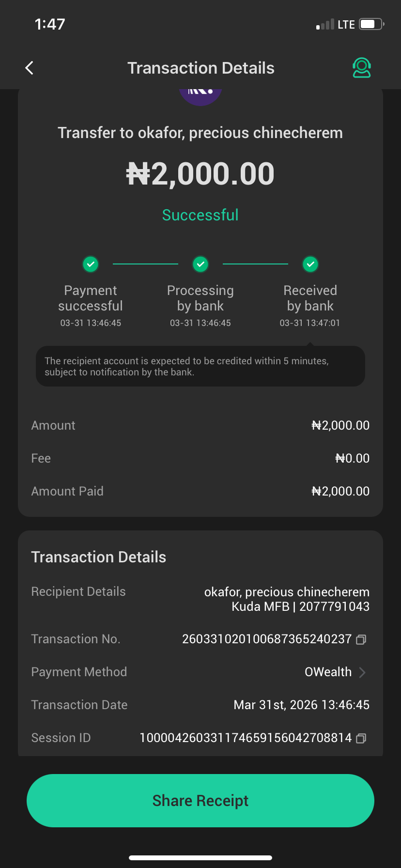The width and height of the screenshot is (401, 868).
Task: Tap the ₦2,000.00 headline amount
Action: (x=200, y=174)
